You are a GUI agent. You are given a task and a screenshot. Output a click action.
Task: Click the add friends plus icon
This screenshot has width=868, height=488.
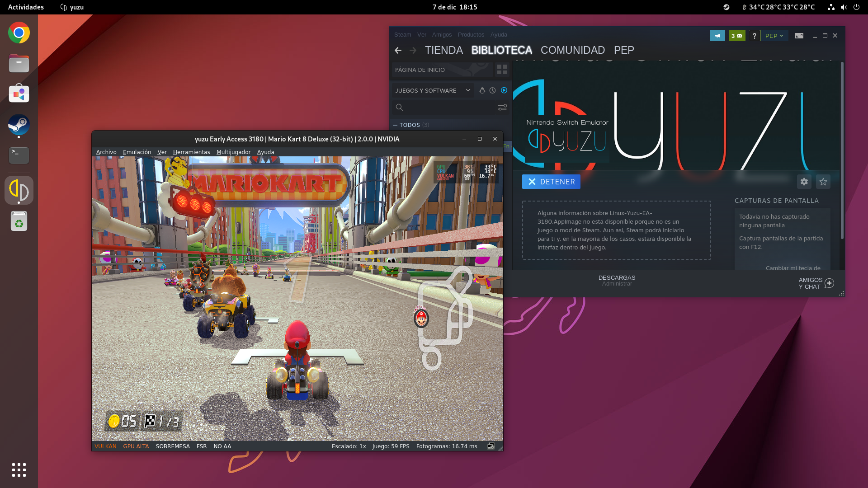tap(829, 283)
